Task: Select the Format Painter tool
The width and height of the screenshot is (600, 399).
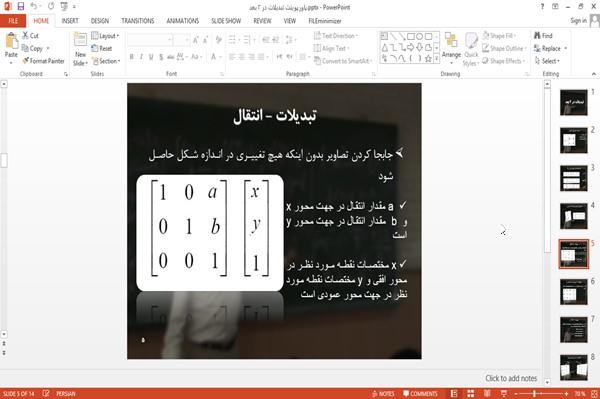Action: tap(43, 61)
